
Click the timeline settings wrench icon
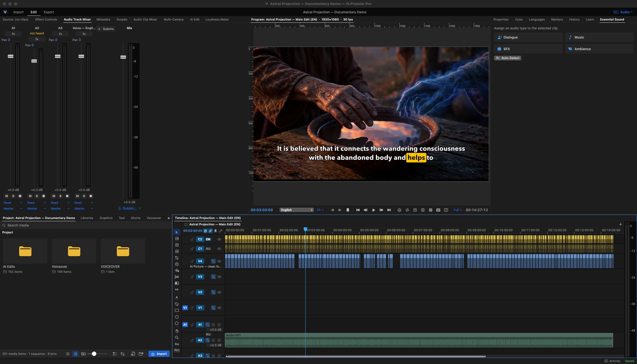221,231
